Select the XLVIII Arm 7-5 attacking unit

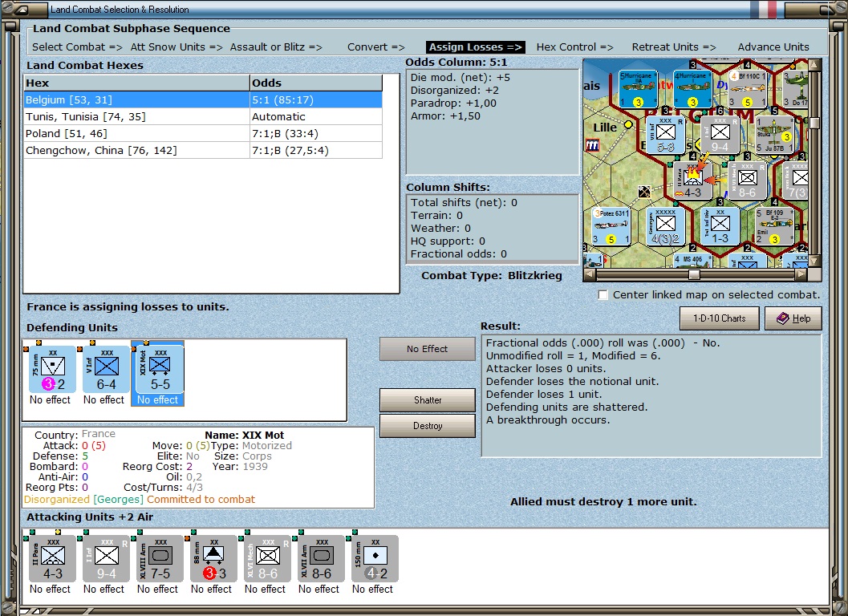pos(160,559)
